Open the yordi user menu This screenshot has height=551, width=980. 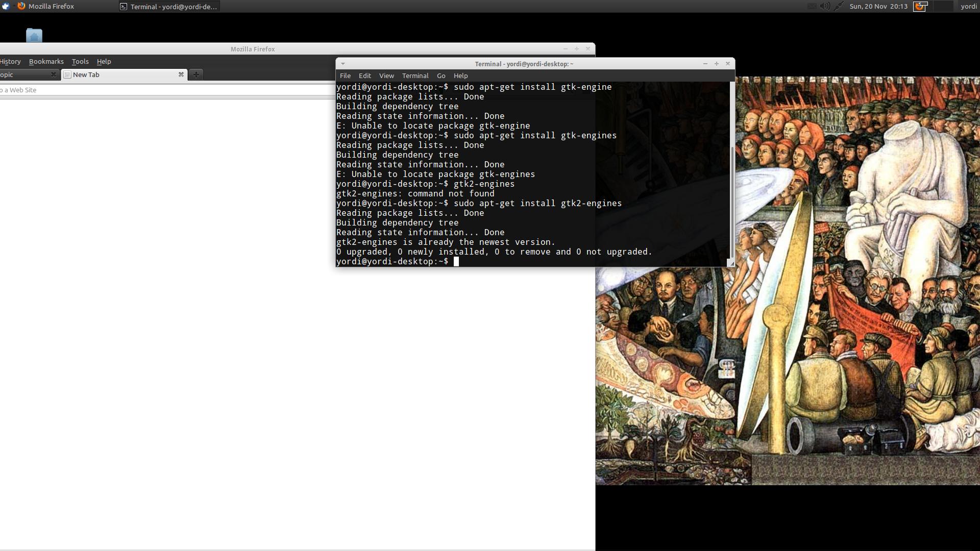[968, 6]
